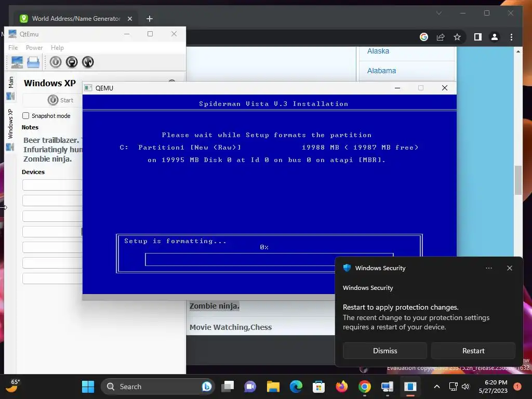Image resolution: width=532 pixels, height=399 pixels.
Task: Open Microsoft Store from the taskbar
Action: click(318, 387)
